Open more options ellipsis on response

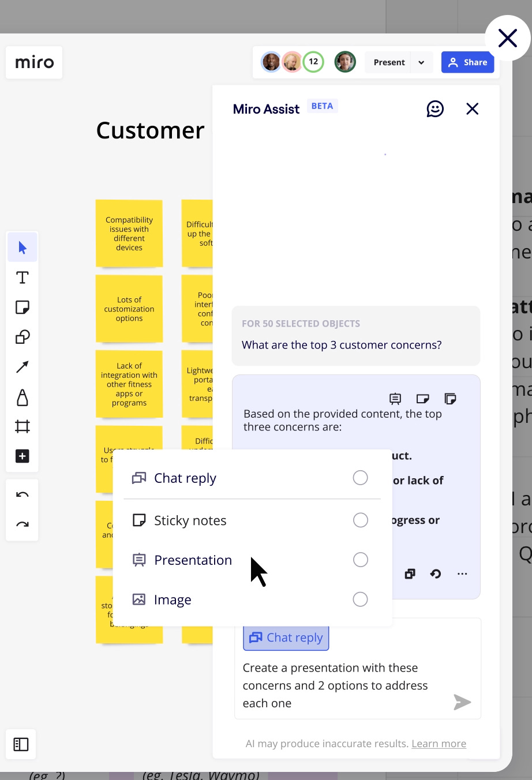point(462,573)
